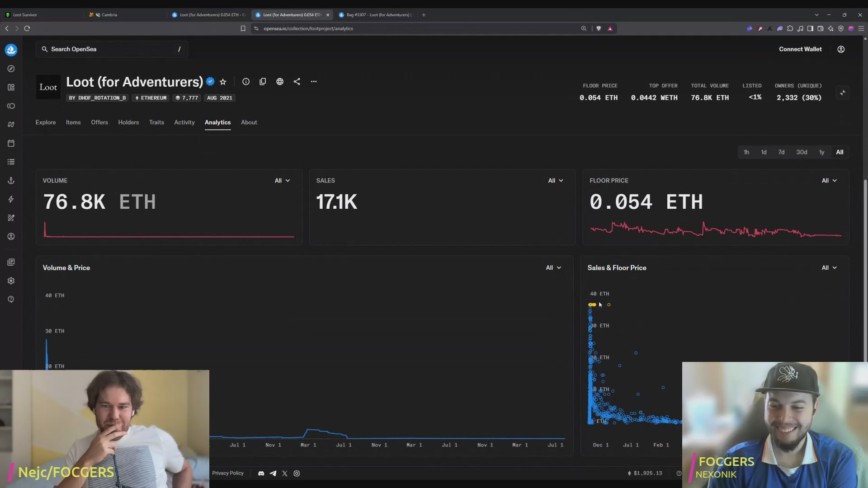Screen dimensions: 868x488
Task: Click the browser bookmark icon
Action: pyautogui.click(x=243, y=28)
